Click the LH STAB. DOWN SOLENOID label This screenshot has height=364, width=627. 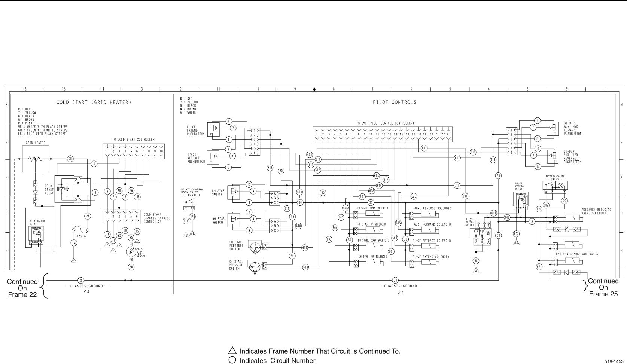[373, 240]
